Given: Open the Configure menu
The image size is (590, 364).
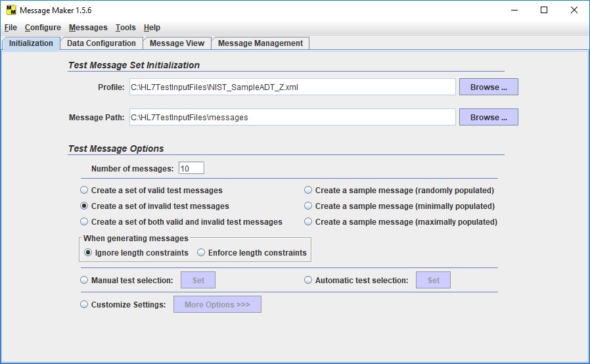Looking at the screenshot, I should pyautogui.click(x=43, y=28).
